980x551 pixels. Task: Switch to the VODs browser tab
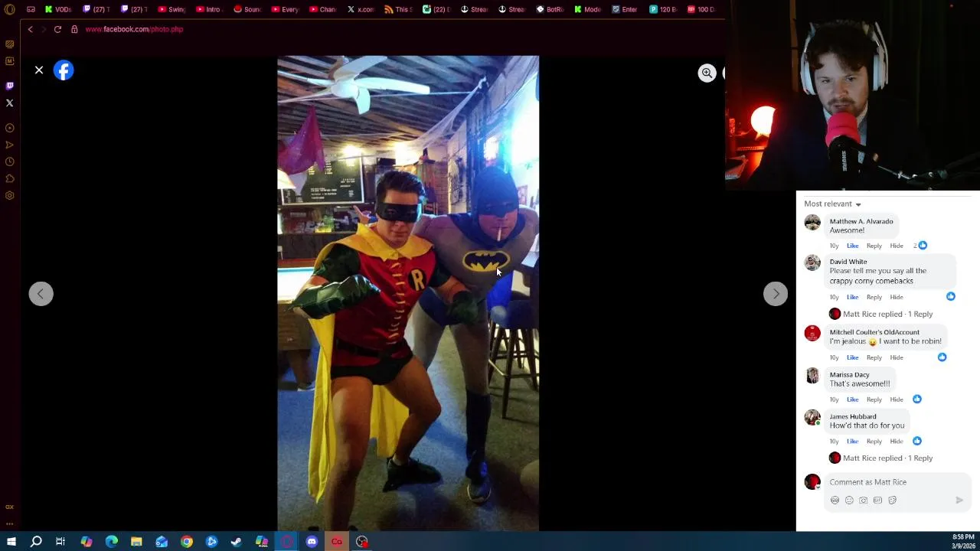click(x=58, y=9)
